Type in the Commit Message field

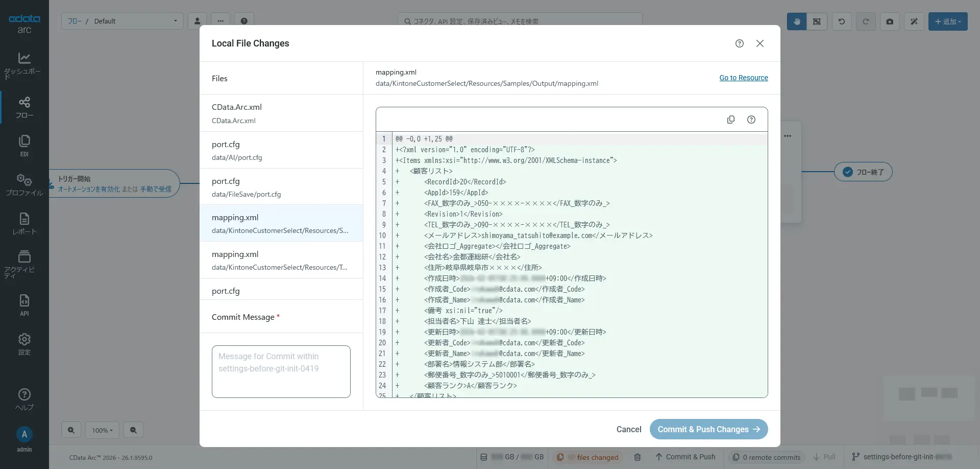tap(281, 371)
